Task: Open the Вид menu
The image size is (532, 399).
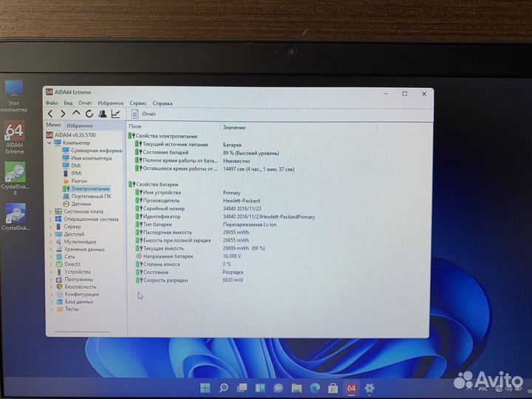Action: pos(68,103)
